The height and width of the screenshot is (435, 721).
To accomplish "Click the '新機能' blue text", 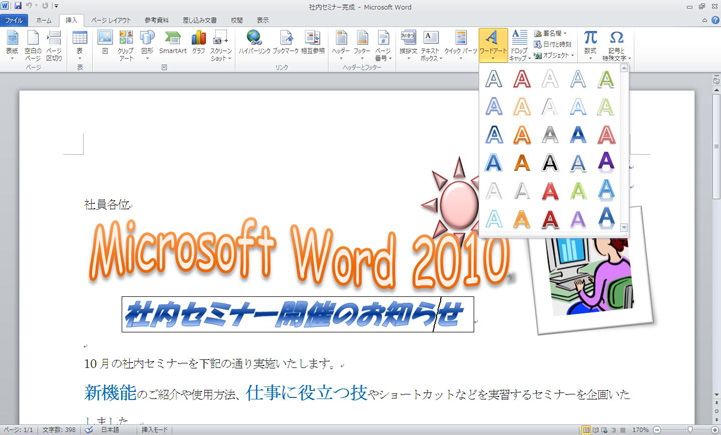I will pyautogui.click(x=110, y=393).
